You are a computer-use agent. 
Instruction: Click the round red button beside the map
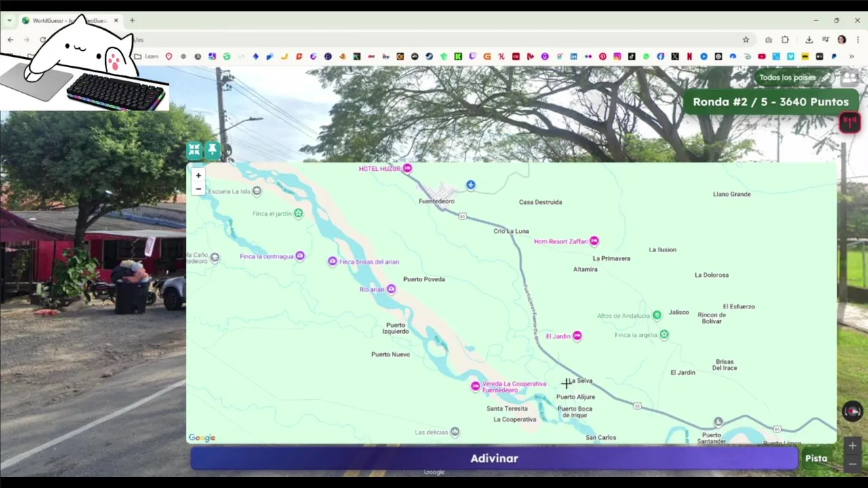click(852, 411)
